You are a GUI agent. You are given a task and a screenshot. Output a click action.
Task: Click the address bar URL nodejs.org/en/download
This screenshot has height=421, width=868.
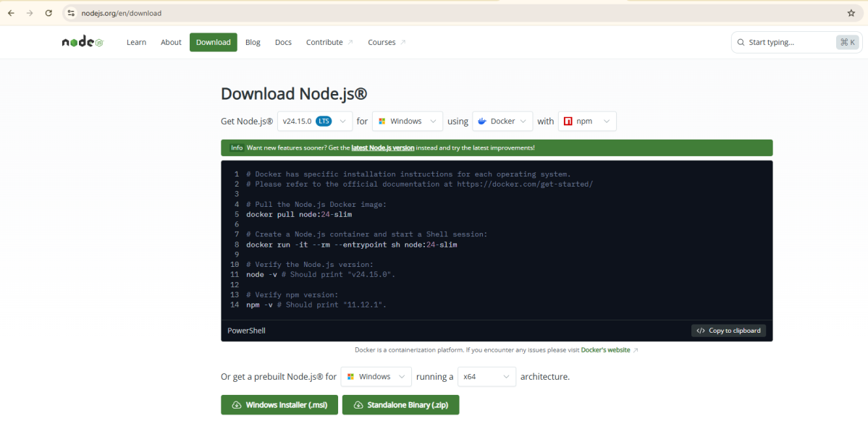pos(121,13)
